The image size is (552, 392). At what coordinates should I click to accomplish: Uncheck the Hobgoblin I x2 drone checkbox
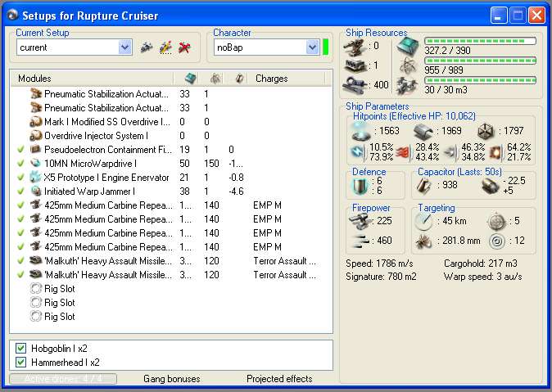(21, 348)
